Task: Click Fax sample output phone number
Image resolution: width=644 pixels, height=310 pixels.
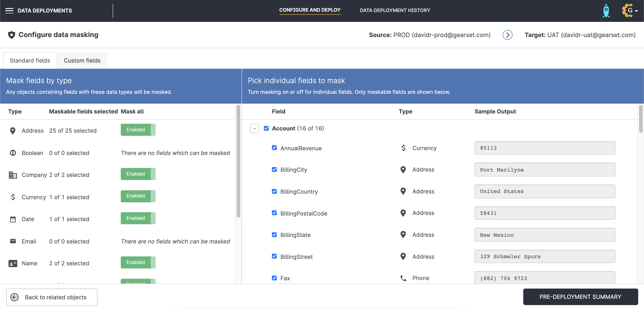Action: (x=545, y=278)
